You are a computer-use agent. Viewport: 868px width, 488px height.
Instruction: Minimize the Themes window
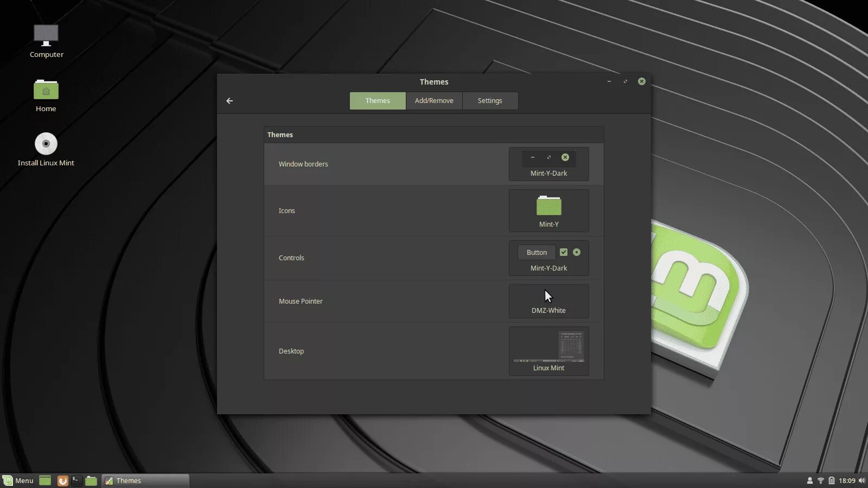coord(609,81)
